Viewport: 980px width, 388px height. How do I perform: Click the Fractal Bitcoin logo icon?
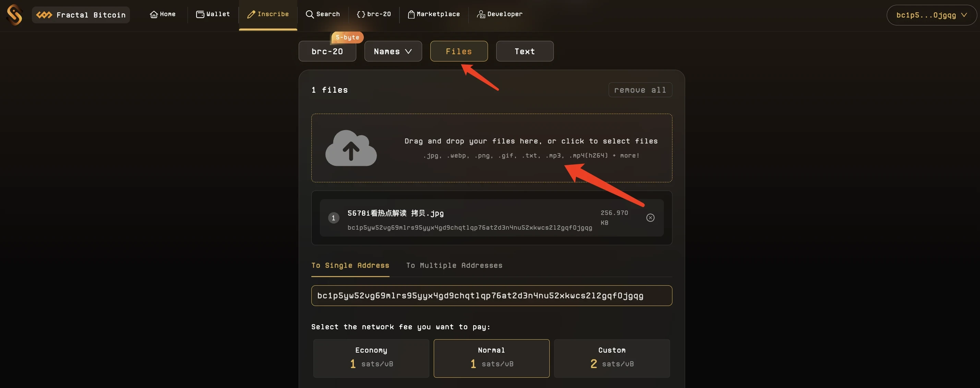pos(43,14)
